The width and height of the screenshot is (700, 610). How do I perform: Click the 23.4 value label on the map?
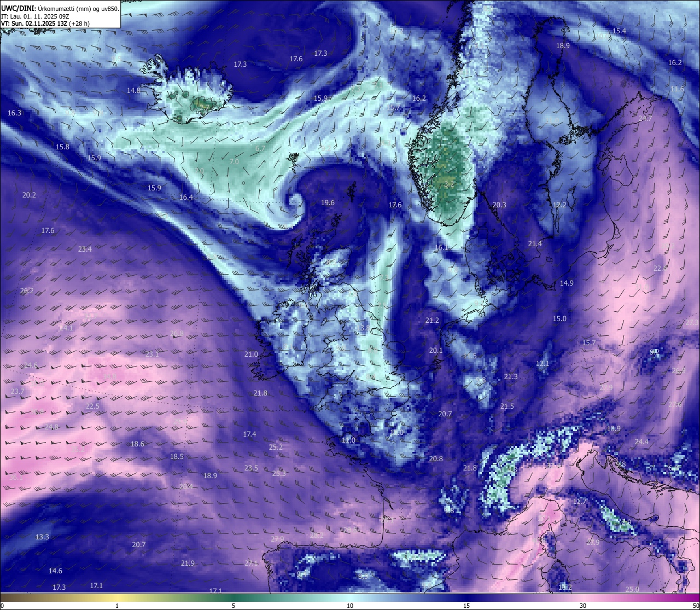85,249
